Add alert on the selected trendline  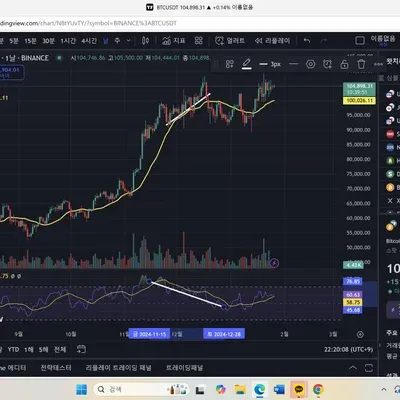pyautogui.click(x=327, y=64)
